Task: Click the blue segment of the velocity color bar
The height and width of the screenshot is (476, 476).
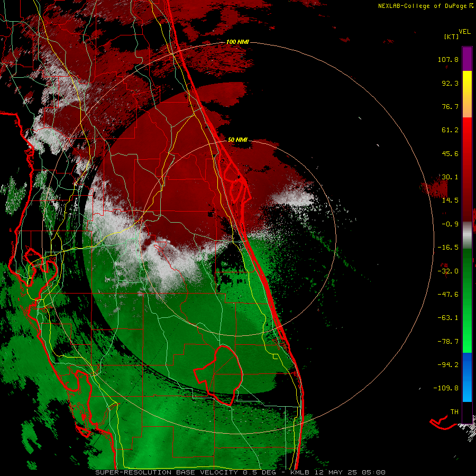Action: (467, 377)
